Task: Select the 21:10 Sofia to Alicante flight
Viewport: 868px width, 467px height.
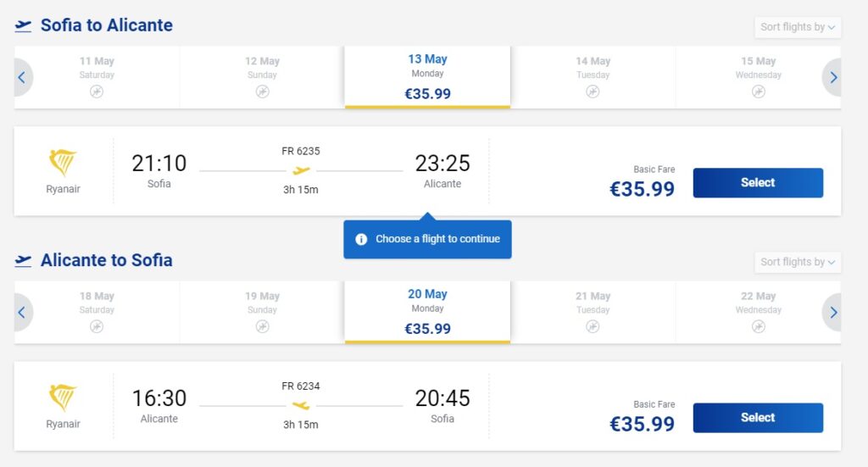Action: point(758,182)
